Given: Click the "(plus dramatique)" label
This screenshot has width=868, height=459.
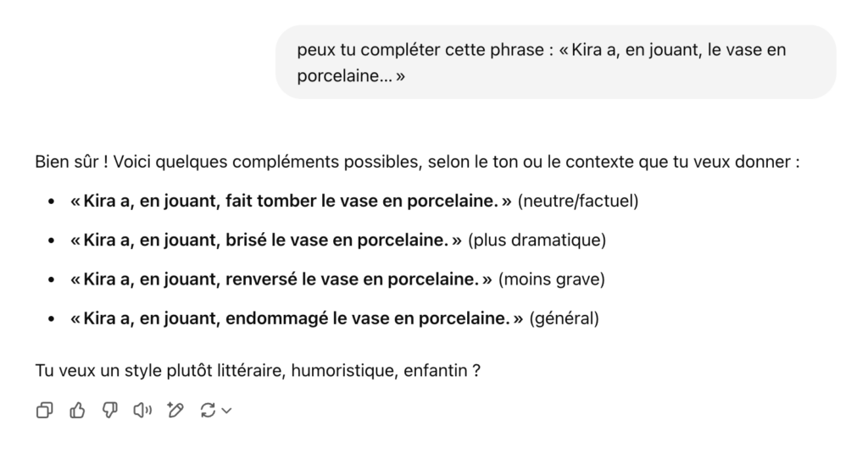Looking at the screenshot, I should coord(537,241).
